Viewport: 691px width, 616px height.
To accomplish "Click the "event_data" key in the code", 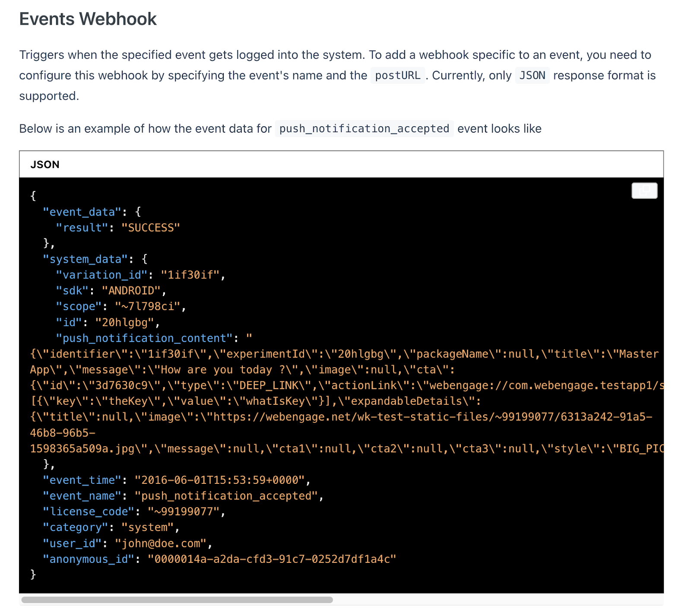I will click(x=82, y=212).
